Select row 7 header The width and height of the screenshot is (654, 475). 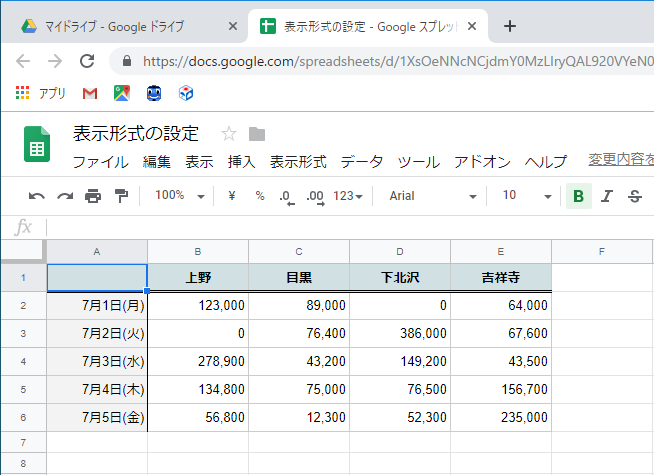[23, 442]
